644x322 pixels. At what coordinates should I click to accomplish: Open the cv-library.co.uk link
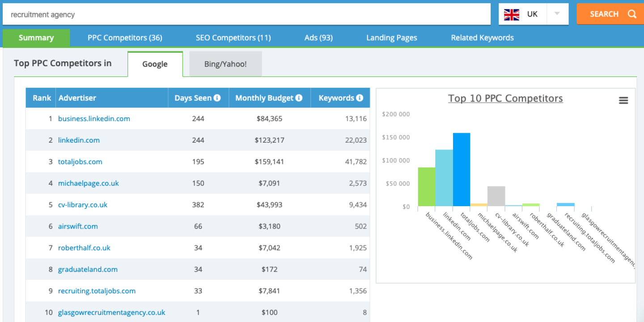[x=83, y=205]
